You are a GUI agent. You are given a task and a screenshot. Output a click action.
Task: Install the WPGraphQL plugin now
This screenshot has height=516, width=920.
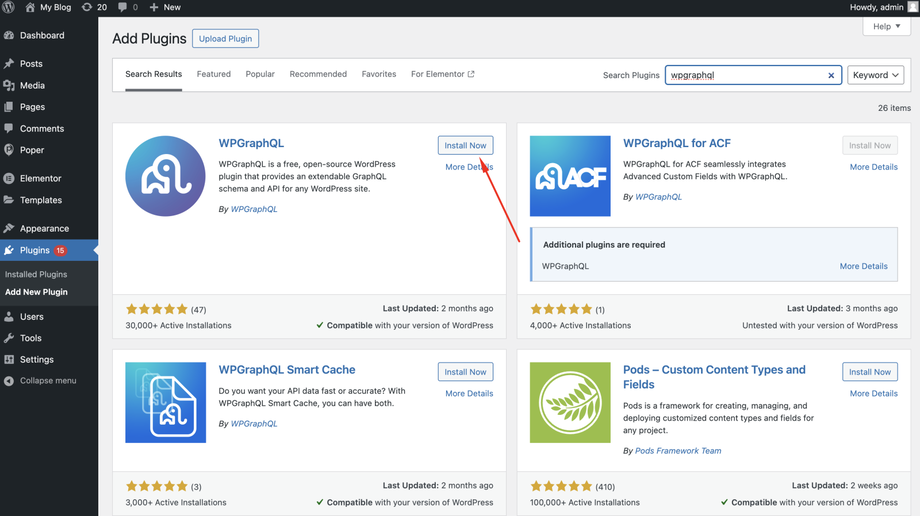pos(465,145)
